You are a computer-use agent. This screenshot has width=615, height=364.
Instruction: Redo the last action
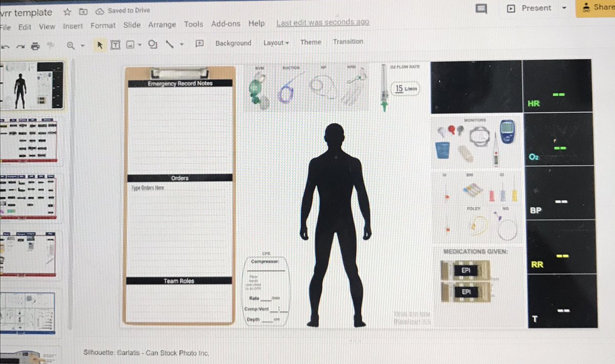[20, 46]
